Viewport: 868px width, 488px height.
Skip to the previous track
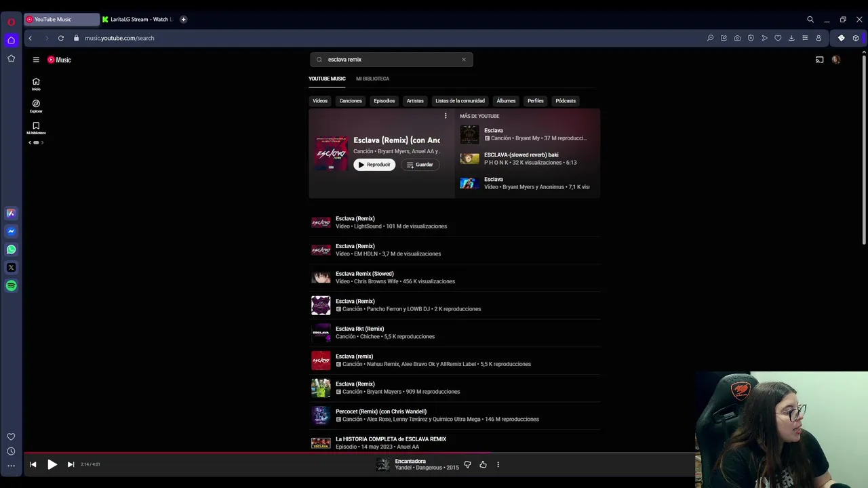[x=33, y=464]
